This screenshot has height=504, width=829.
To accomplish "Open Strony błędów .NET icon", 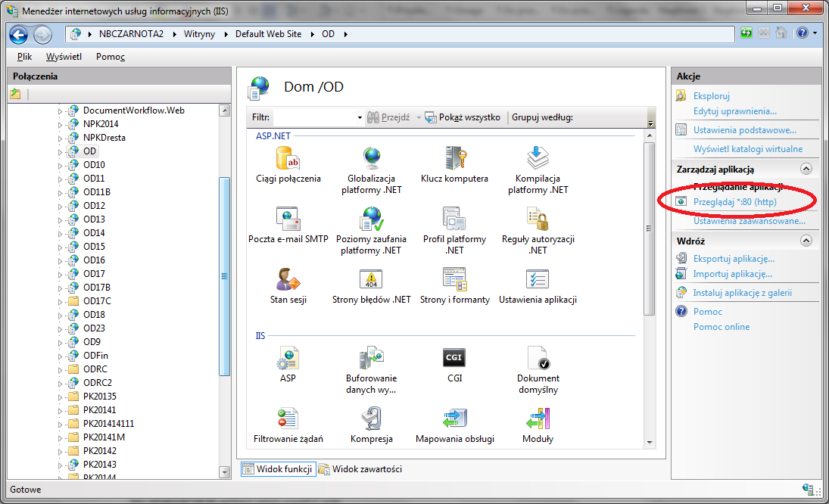I will pos(372,279).
